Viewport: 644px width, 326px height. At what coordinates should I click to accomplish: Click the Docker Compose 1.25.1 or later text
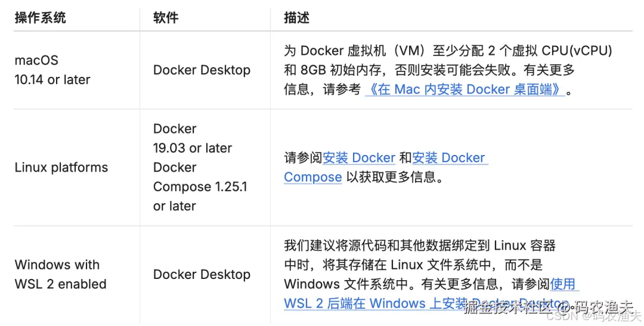pyautogui.click(x=200, y=187)
